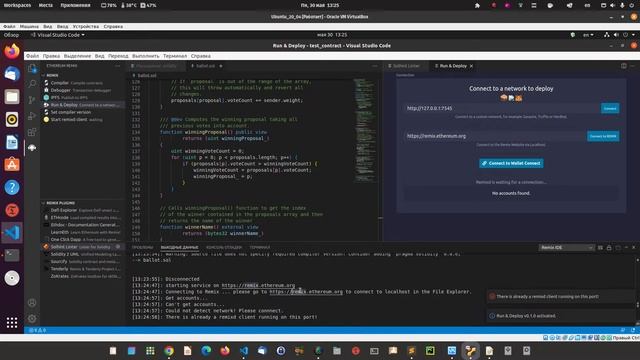Open the Ethereum Remix panel more actions menu

click(x=118, y=66)
